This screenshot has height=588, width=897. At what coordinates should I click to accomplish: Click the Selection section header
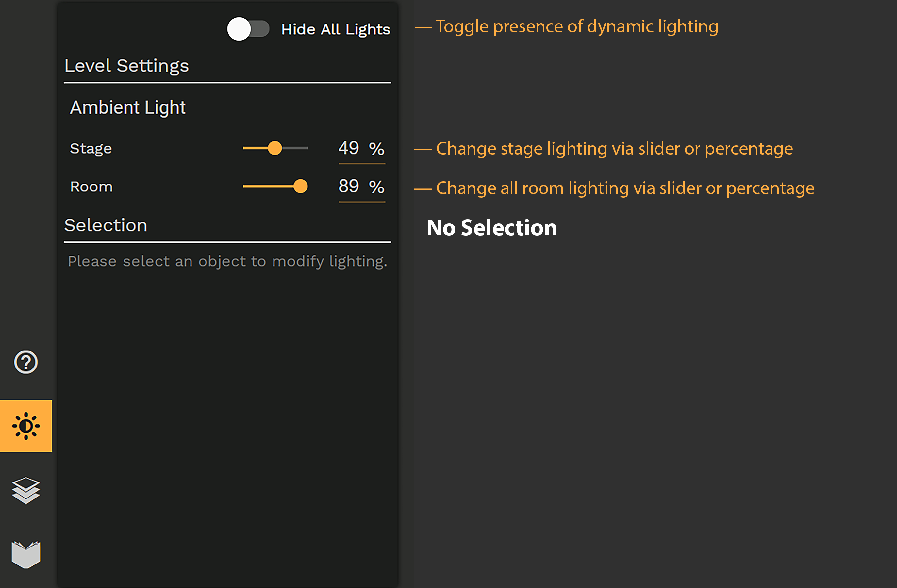click(x=106, y=225)
